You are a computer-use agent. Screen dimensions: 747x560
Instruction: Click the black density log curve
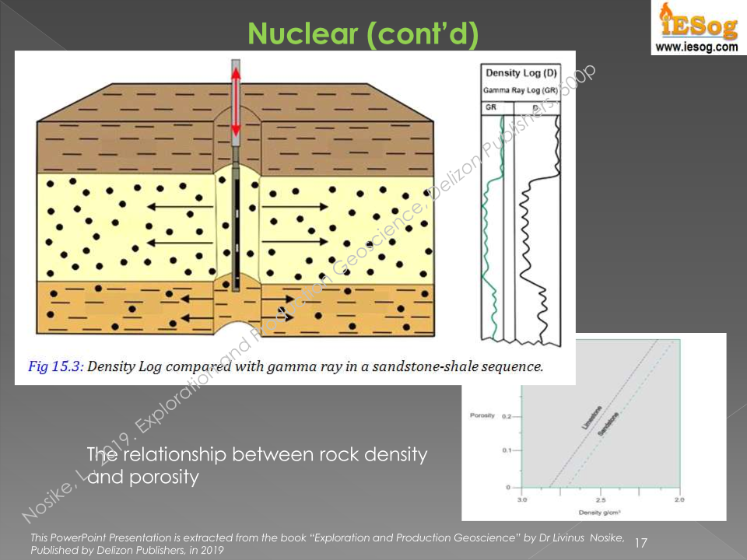click(532, 233)
